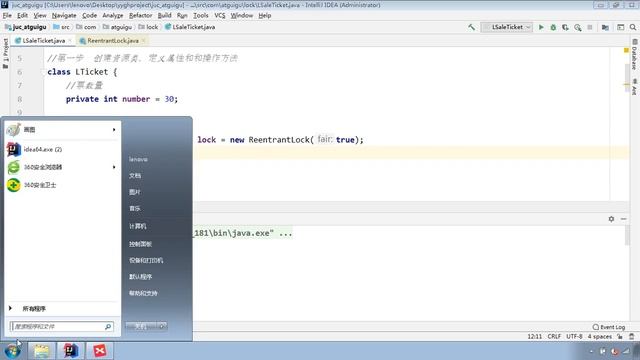Viewport: 640px width, 360px height.
Task: Open the run panel settings gear
Action: pyautogui.click(x=611, y=219)
